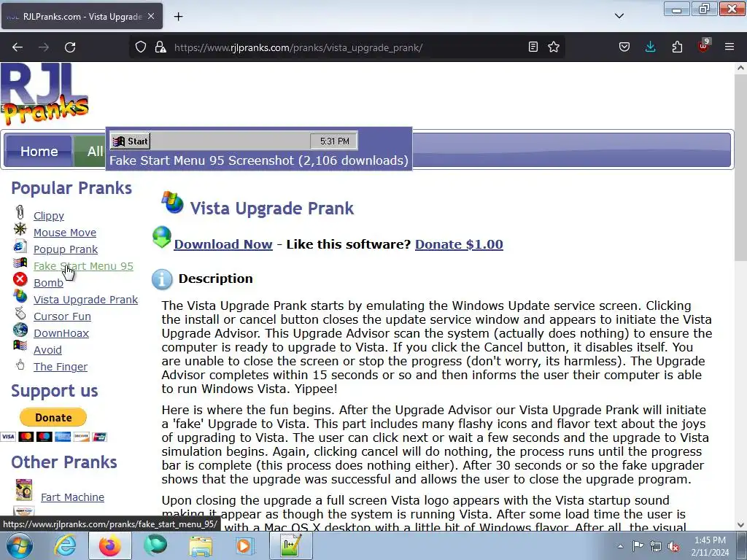
Task: Click the muted volume tray icon
Action: (x=673, y=547)
